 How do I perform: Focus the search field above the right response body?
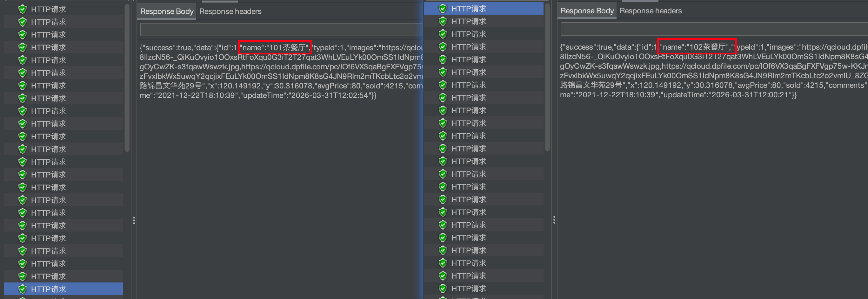click(x=714, y=29)
